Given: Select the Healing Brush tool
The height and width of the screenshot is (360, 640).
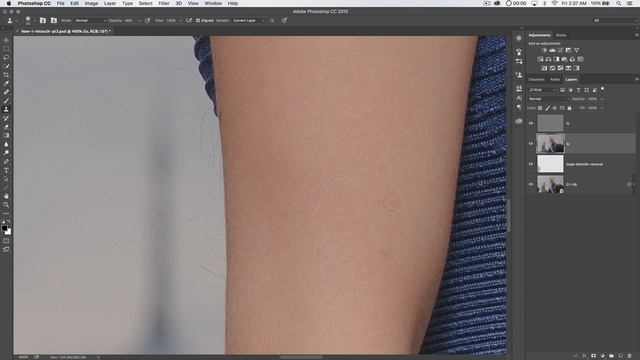Looking at the screenshot, I should click(x=6, y=92).
